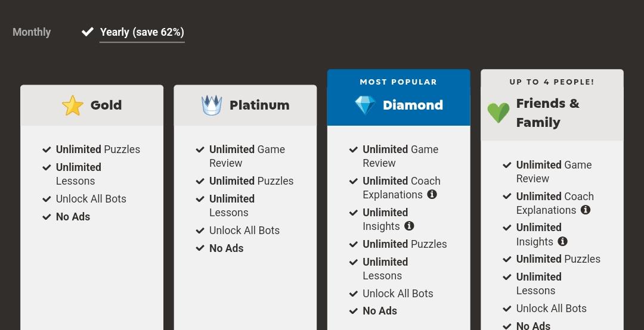Open info icon beside Diamond Insights

tap(409, 226)
